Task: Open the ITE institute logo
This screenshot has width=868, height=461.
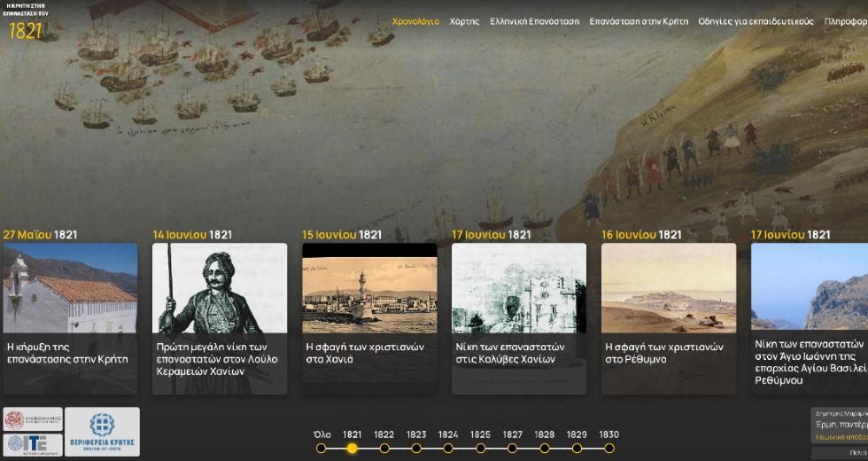Action: [x=33, y=444]
